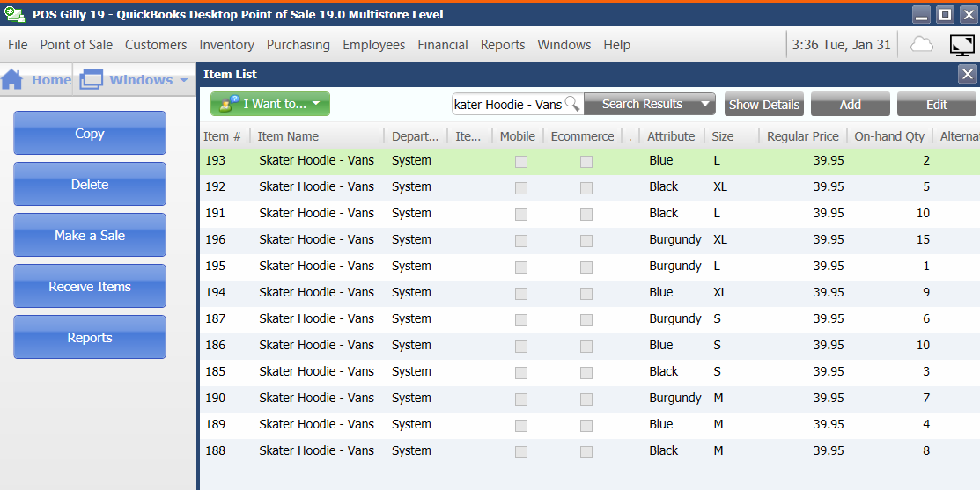
Task: Open the Inventory menu
Action: (x=226, y=45)
